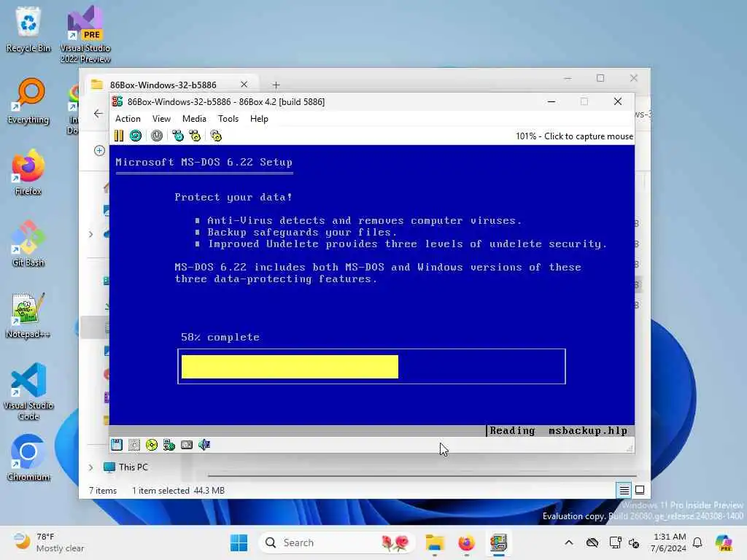Image resolution: width=747 pixels, height=560 pixels.
Task: Select the Firefox desktop shortcut
Action: [28, 173]
